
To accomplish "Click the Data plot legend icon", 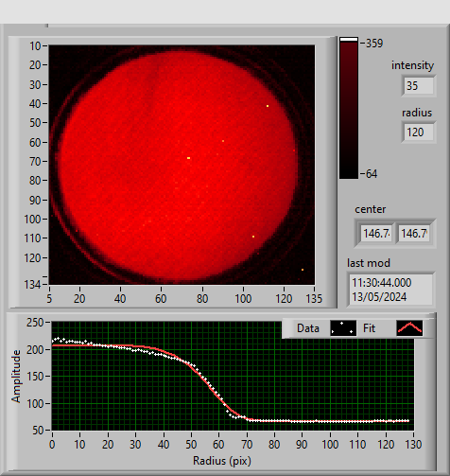I will click(x=343, y=328).
